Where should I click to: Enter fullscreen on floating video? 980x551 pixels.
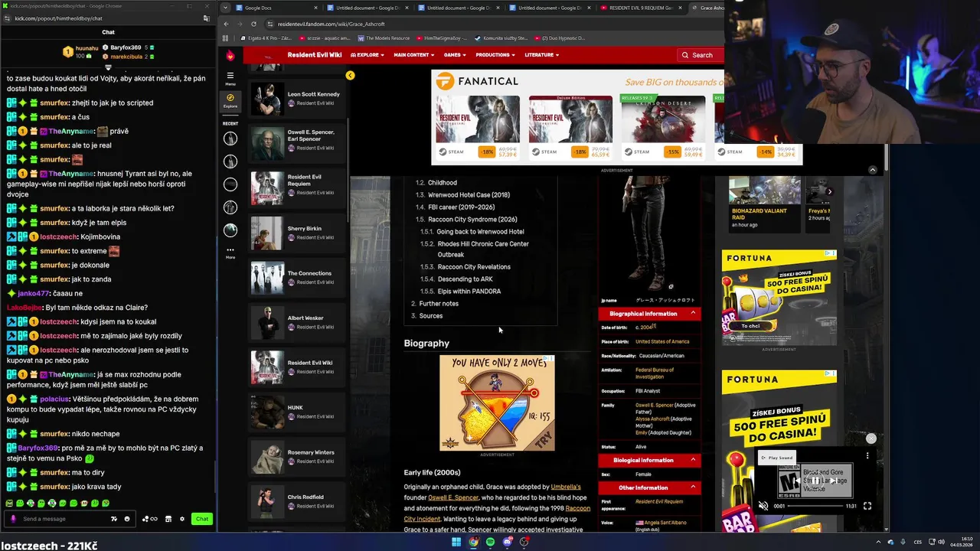[867, 506]
